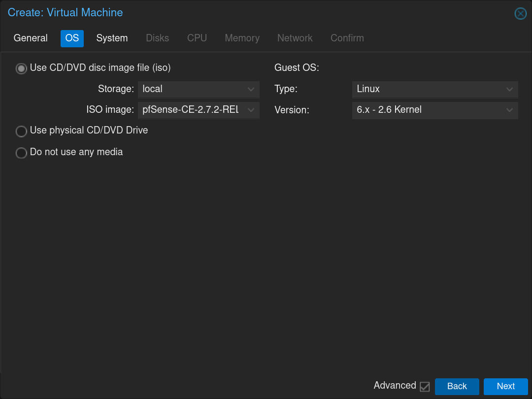Screen dimensions: 532x399
Task: Close the Create Virtual Machine dialog
Action: tap(520, 14)
